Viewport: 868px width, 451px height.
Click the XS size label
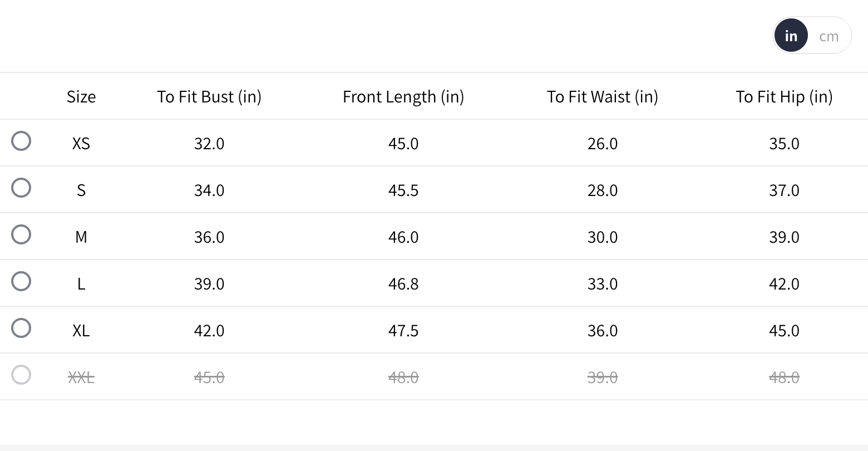pos(81,144)
